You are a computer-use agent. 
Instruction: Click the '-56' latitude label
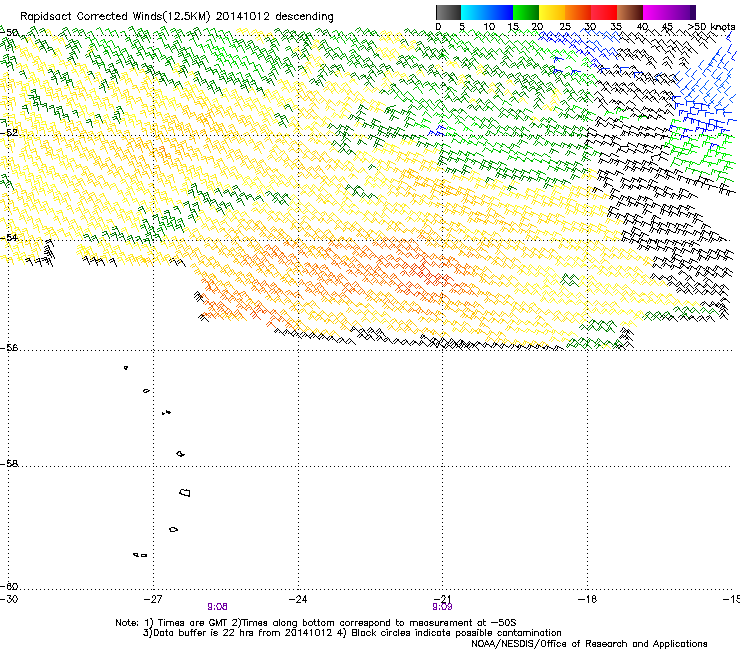click(9, 347)
